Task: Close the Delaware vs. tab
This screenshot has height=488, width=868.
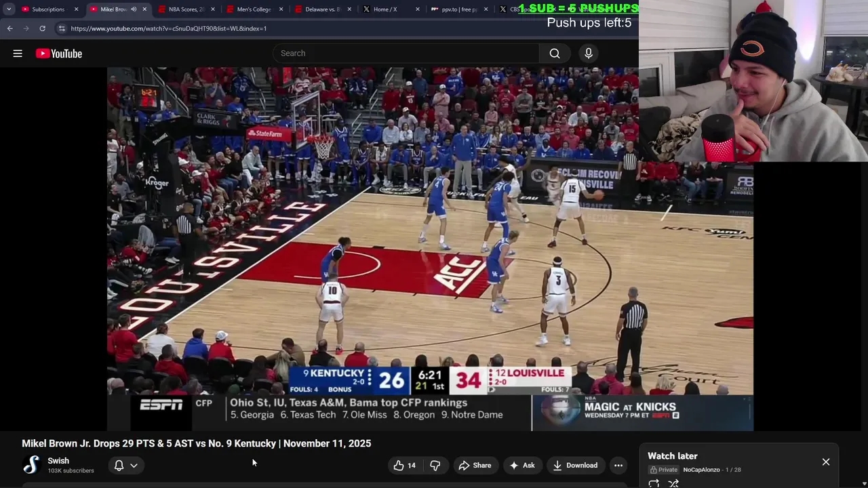Action: (x=350, y=9)
